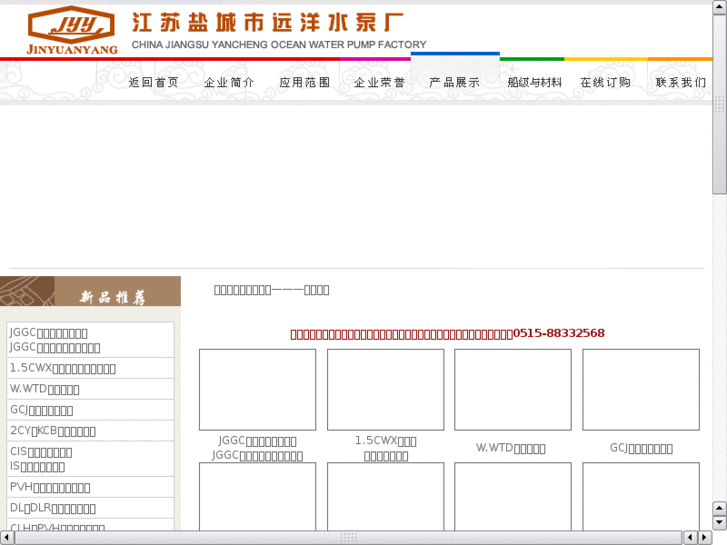Select the PVH sidebar product link
The width and height of the screenshot is (727, 545).
point(50,487)
